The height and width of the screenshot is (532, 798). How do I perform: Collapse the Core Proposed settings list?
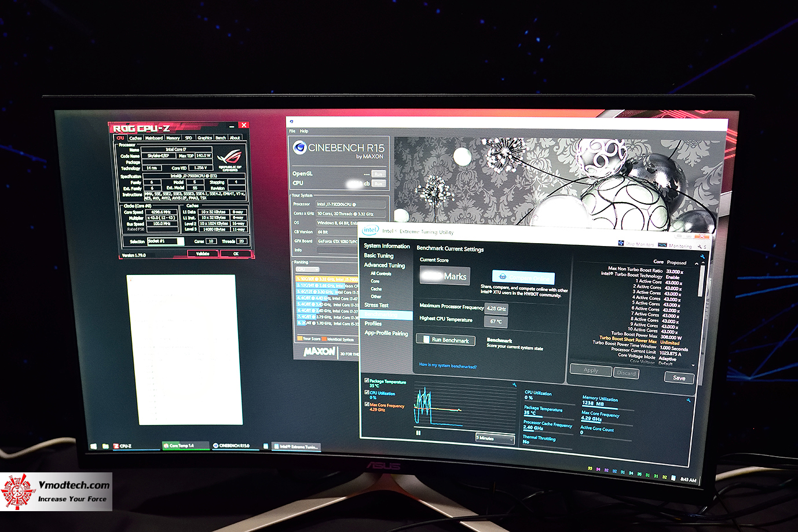point(697,265)
